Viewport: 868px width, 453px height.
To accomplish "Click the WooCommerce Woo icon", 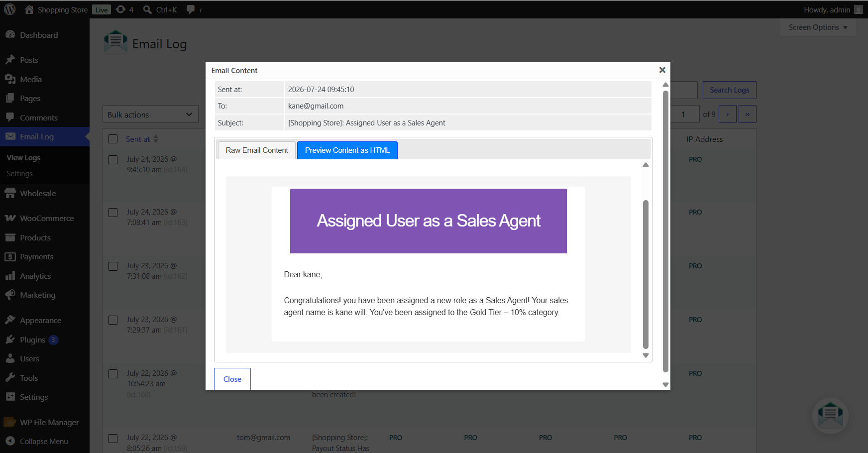I will (10, 218).
